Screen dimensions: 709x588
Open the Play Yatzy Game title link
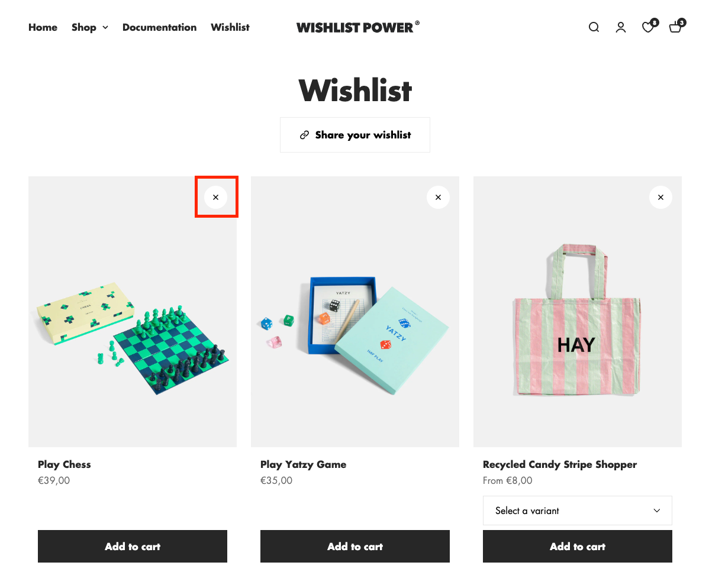pyautogui.click(x=304, y=464)
